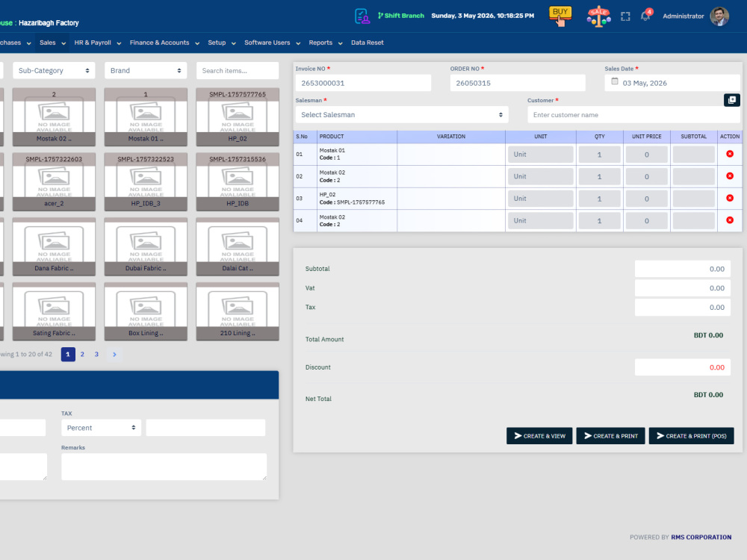Focus the Discount amount field

coord(682,367)
